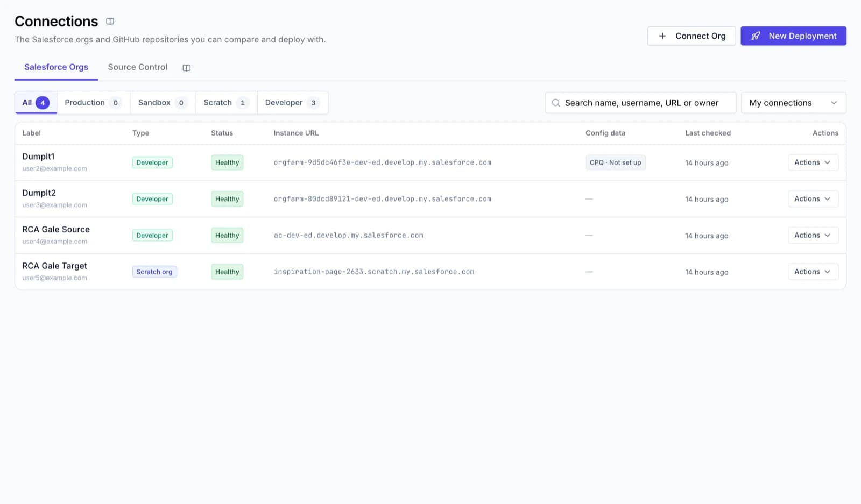
Task: Click the orgfarm-80dcd89121 instance URL
Action: tap(382, 199)
